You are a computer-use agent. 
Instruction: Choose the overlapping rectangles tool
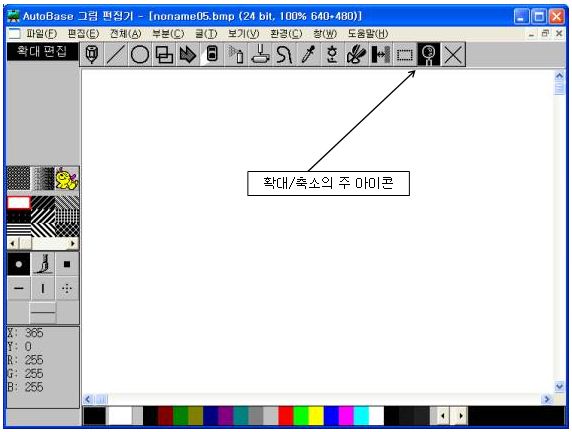coord(164,54)
